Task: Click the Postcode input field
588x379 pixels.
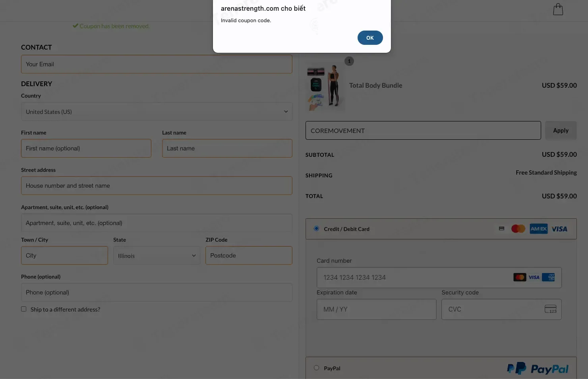Action: tap(249, 255)
